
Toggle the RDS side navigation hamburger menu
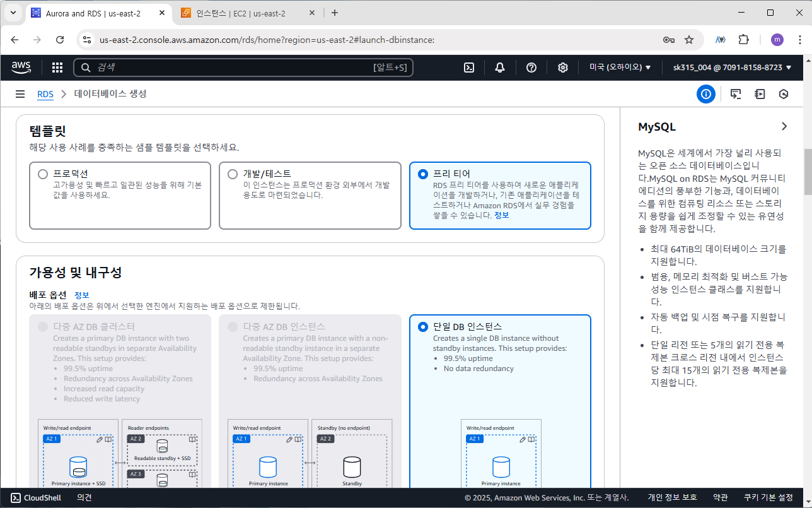click(20, 94)
